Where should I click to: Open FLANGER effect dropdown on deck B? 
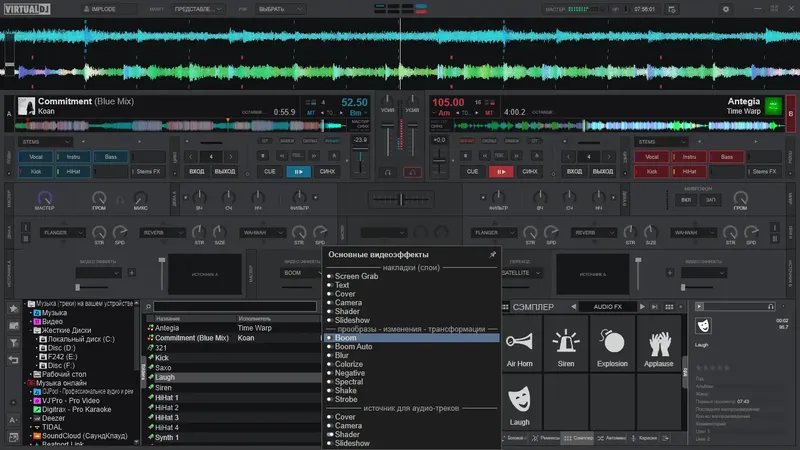coord(493,233)
